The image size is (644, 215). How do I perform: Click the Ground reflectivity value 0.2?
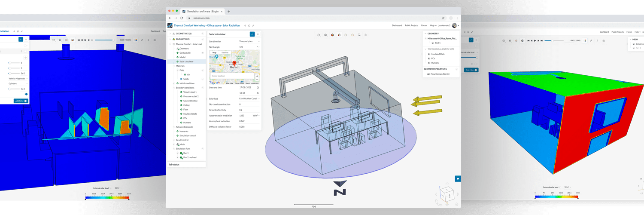[249, 110]
